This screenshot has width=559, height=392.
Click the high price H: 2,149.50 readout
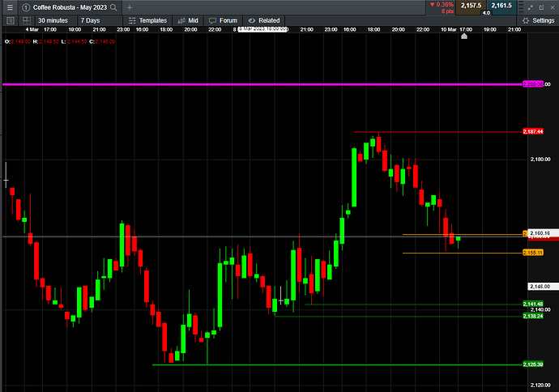pyautogui.click(x=45, y=41)
